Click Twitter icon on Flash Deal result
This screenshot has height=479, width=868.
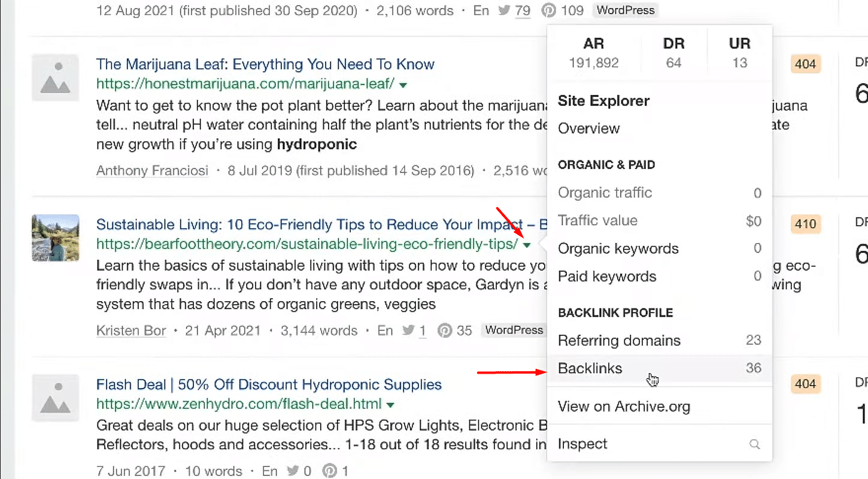pos(293,471)
